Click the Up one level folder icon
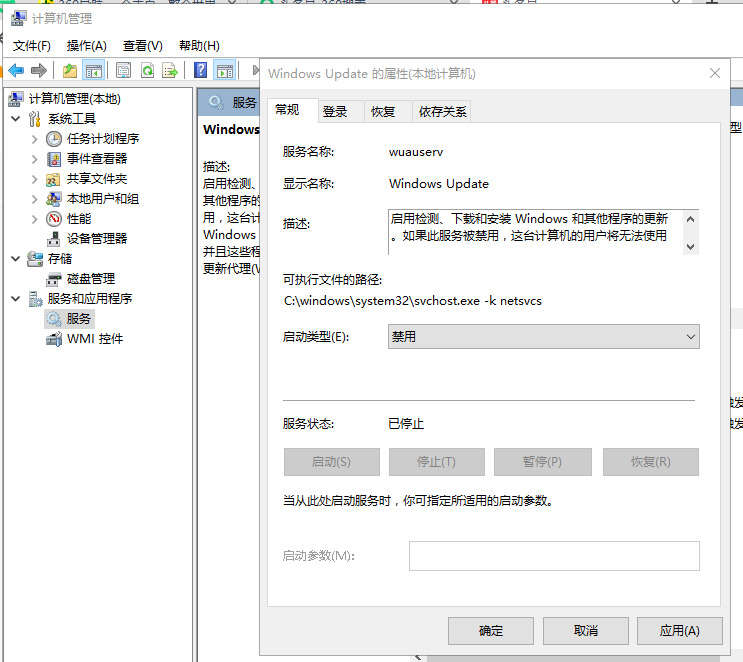The height and width of the screenshot is (662, 743). click(x=70, y=71)
